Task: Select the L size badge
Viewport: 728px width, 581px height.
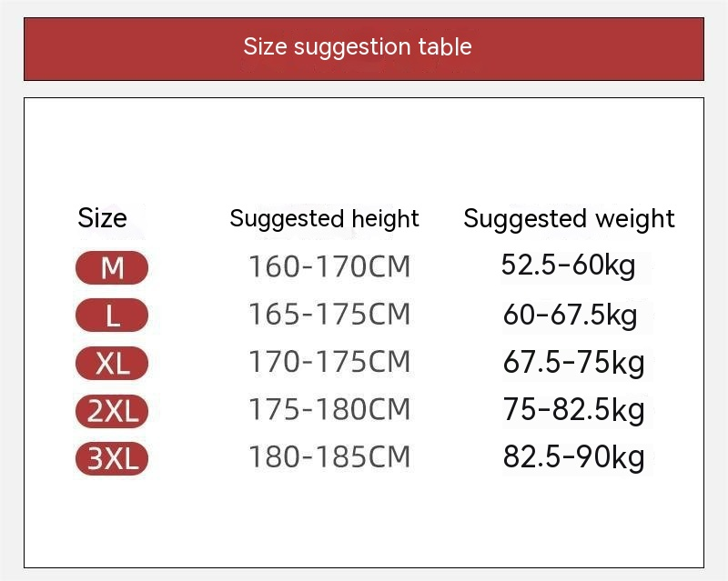Action: pyautogui.click(x=112, y=316)
